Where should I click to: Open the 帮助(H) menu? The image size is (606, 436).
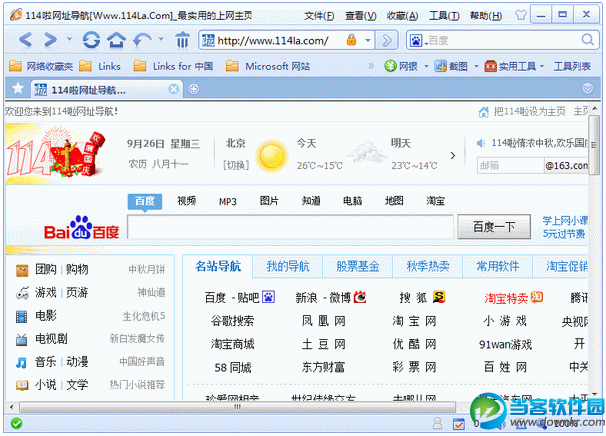pos(486,16)
